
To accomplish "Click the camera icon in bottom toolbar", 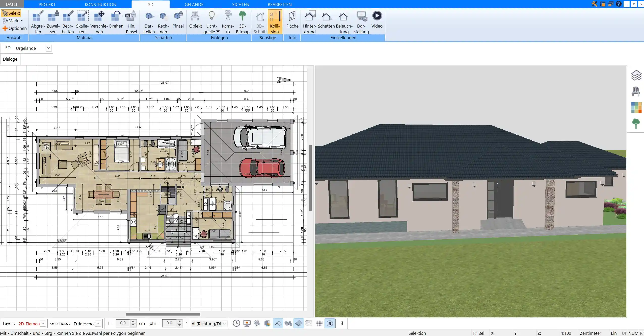I will point(257,323).
